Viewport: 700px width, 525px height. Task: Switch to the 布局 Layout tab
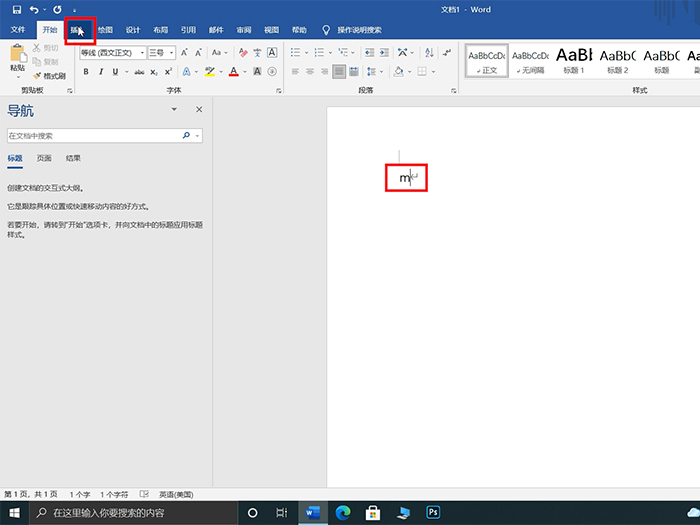click(161, 30)
